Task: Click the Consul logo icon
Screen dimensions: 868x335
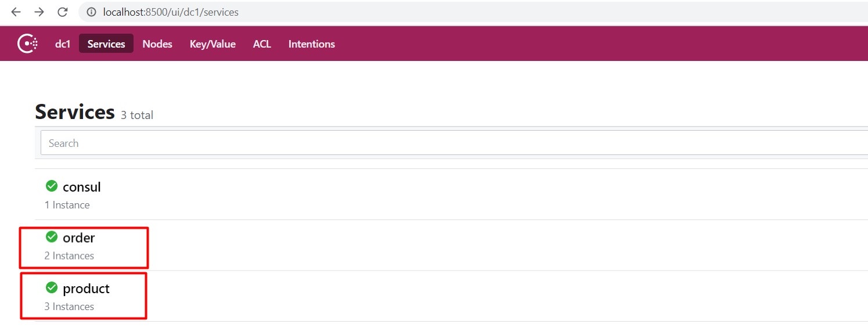Action: (x=28, y=44)
